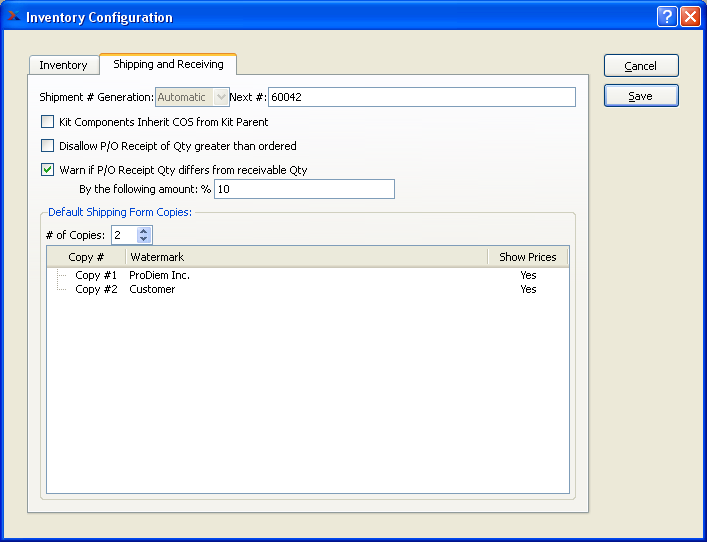Click the ProDiem Inc. watermark cell

pyautogui.click(x=159, y=275)
